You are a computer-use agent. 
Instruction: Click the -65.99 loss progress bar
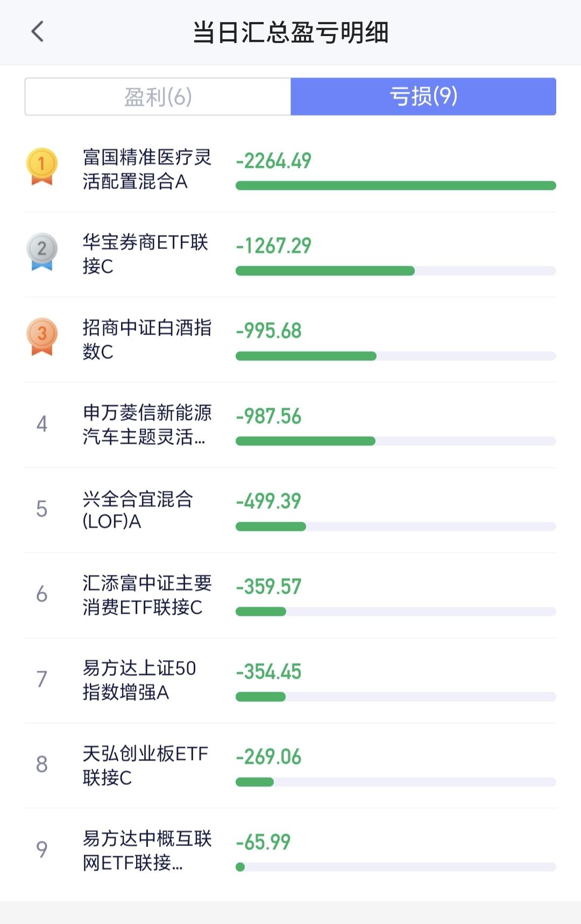click(x=395, y=867)
